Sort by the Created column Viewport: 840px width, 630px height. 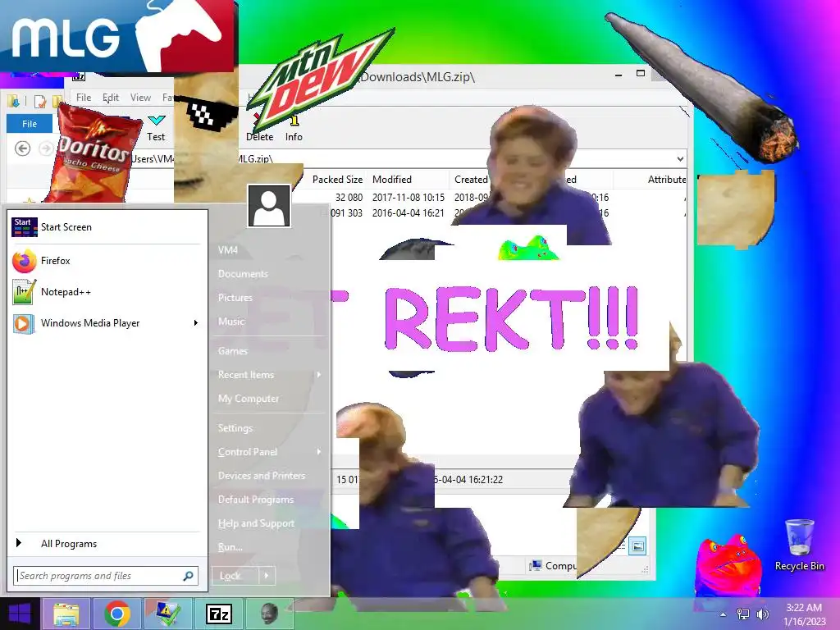click(x=471, y=180)
